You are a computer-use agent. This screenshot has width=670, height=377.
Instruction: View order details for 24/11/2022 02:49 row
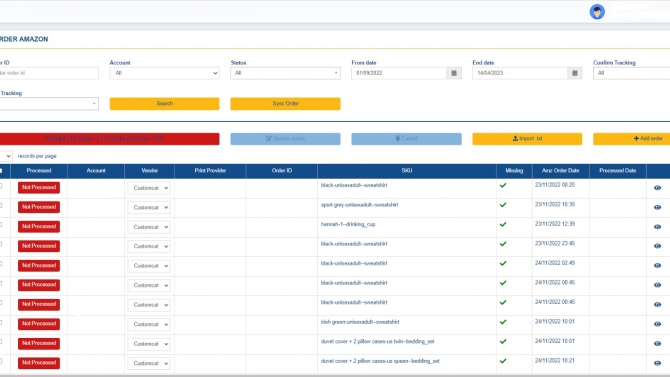[x=657, y=265]
